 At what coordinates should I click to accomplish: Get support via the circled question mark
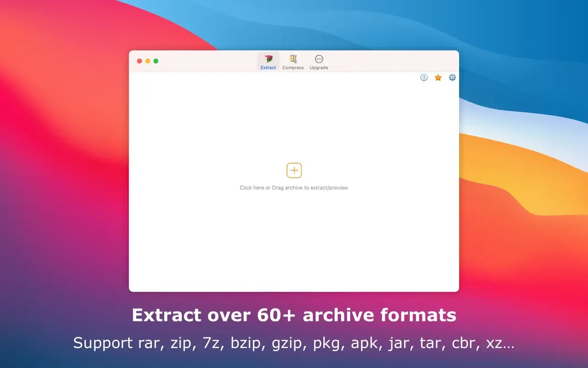point(423,77)
